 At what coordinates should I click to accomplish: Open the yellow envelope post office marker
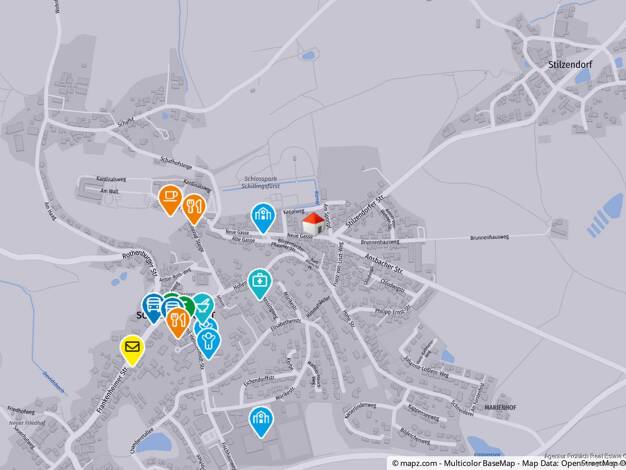point(132,350)
